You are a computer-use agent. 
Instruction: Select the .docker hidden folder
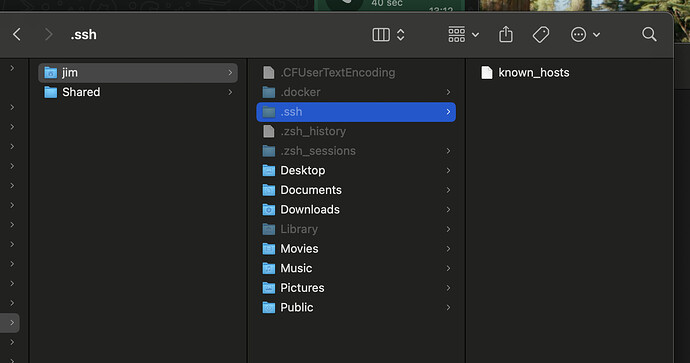pyautogui.click(x=356, y=92)
